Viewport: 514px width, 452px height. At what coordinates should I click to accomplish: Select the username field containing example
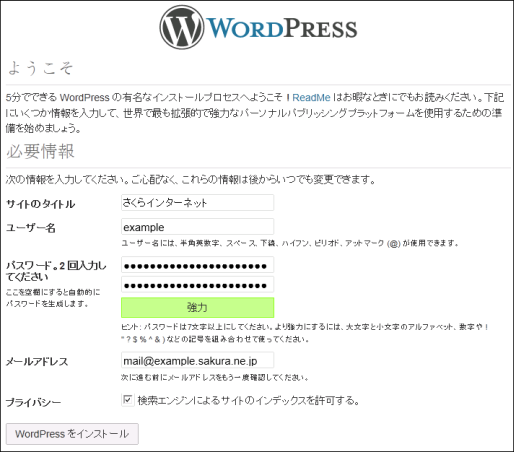click(197, 227)
